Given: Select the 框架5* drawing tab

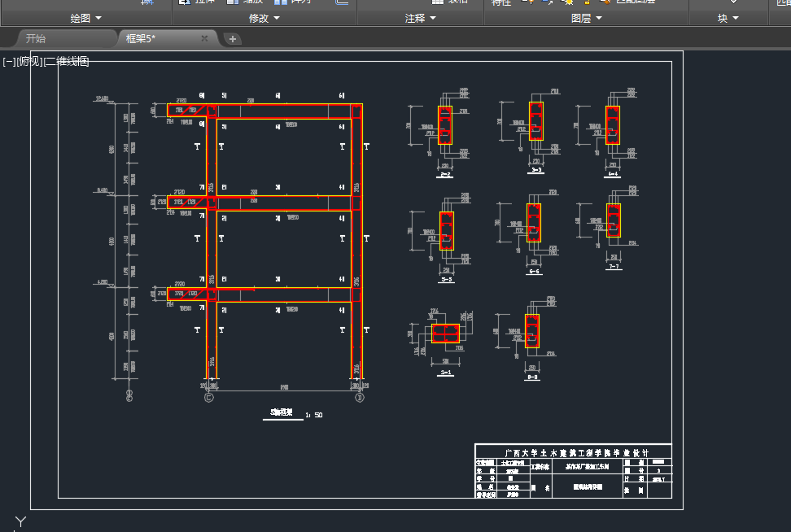Looking at the screenshot, I should pos(140,38).
